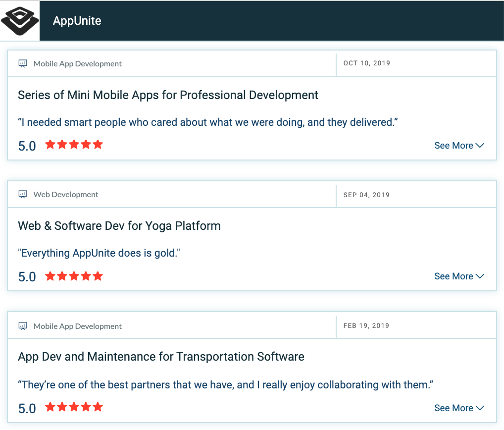504x430 pixels.
Task: Click the 5.0 score on Yoga Platform review
Action: pyautogui.click(x=27, y=277)
